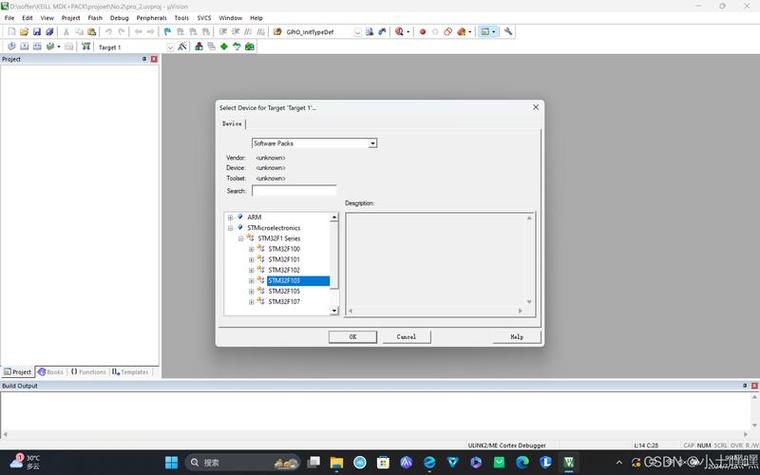Click the Cancel button

(x=406, y=337)
